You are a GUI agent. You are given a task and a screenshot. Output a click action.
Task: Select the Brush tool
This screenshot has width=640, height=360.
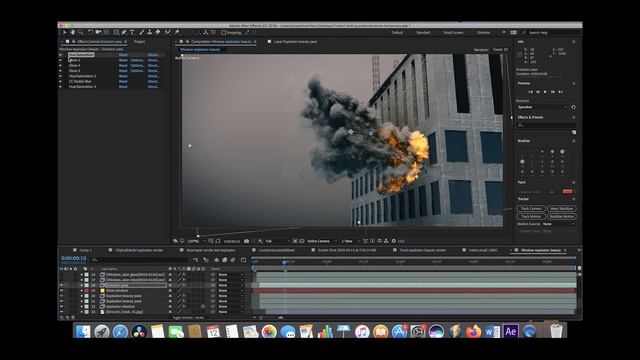click(142, 32)
